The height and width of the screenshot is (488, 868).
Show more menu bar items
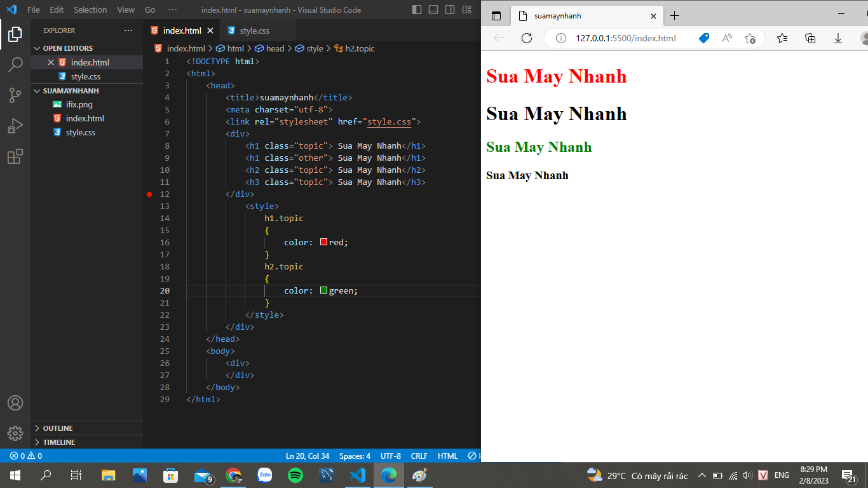pyautogui.click(x=172, y=10)
